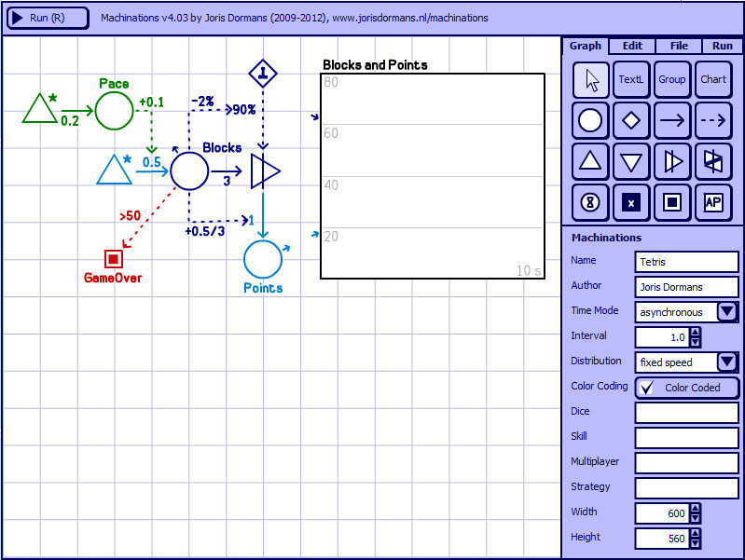Increase the Interval stepper value
Screen dimensions: 745x560
[695, 333]
